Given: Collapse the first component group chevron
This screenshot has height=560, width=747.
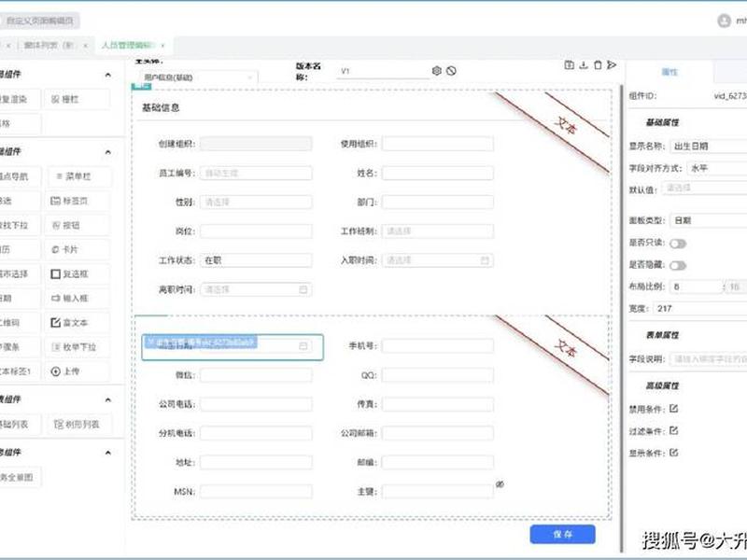Looking at the screenshot, I should click(107, 75).
